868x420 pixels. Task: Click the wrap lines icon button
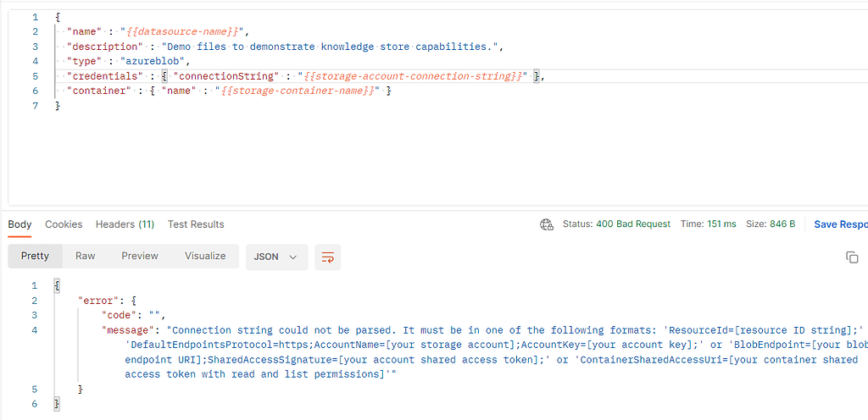[x=328, y=257]
